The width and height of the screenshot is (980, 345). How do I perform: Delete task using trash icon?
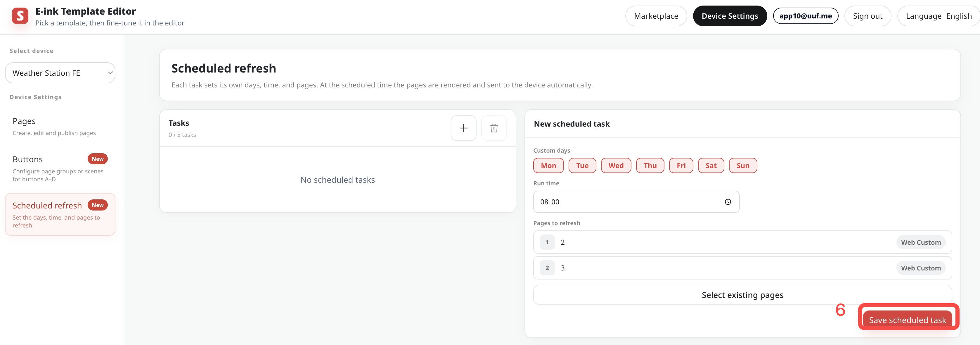point(494,128)
